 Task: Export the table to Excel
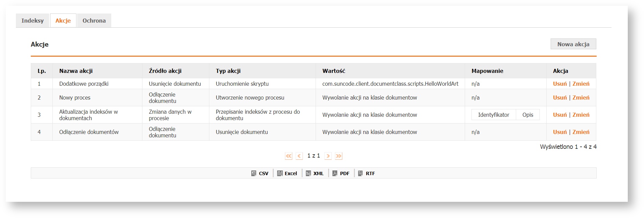point(287,173)
